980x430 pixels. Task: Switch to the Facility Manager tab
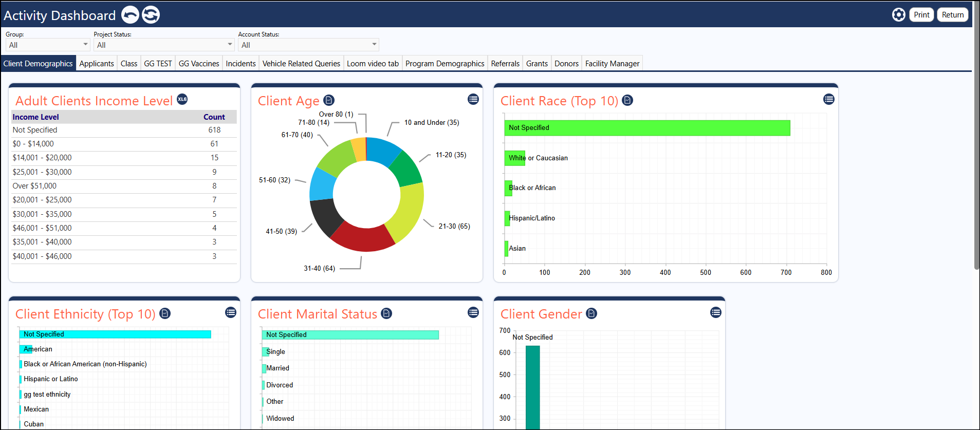(612, 64)
